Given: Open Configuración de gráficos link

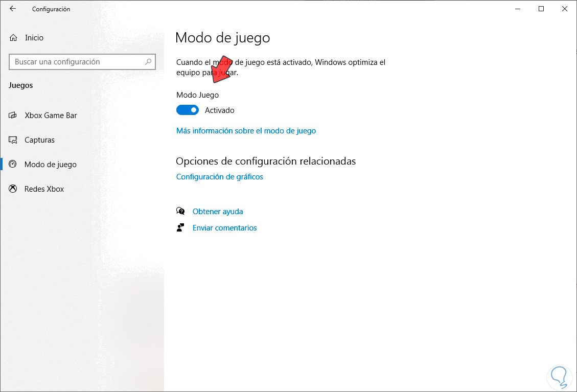Looking at the screenshot, I should tap(220, 177).
